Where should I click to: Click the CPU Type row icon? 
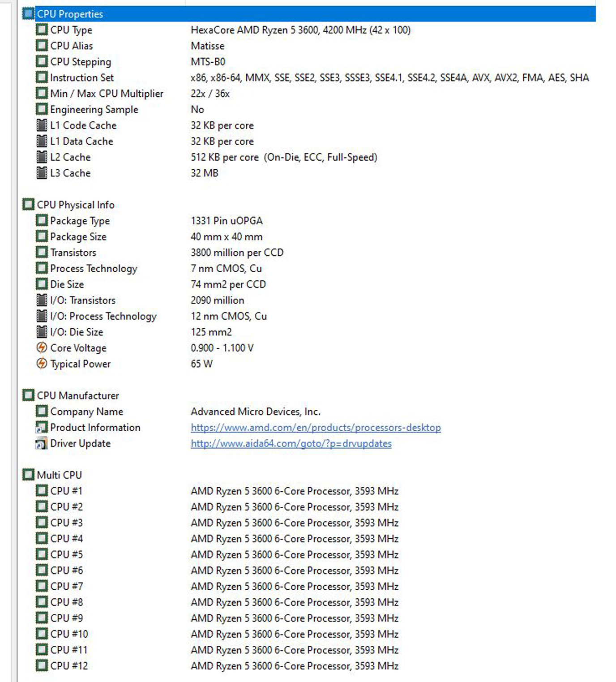point(42,30)
